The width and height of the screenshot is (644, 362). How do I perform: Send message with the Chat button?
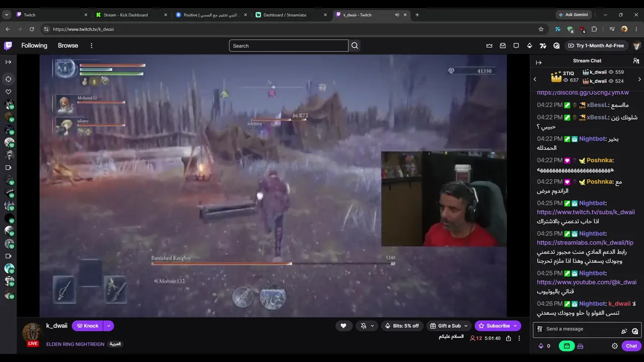631,346
